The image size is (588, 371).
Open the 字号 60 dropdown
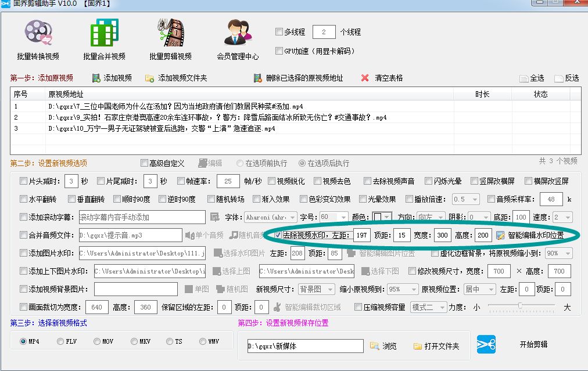(334, 217)
